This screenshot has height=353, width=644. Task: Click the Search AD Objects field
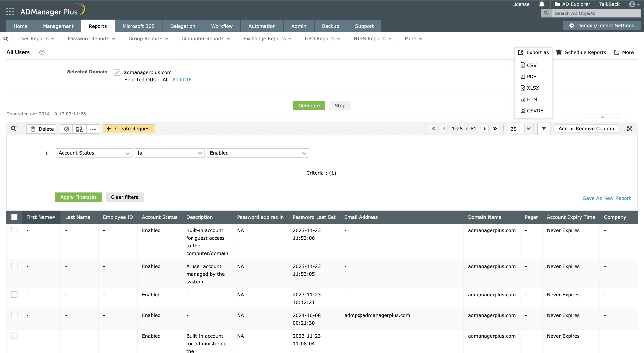click(x=595, y=13)
